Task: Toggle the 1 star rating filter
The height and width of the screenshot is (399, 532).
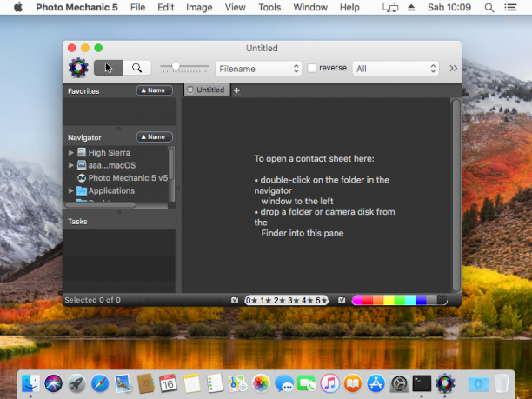Action: coord(265,300)
